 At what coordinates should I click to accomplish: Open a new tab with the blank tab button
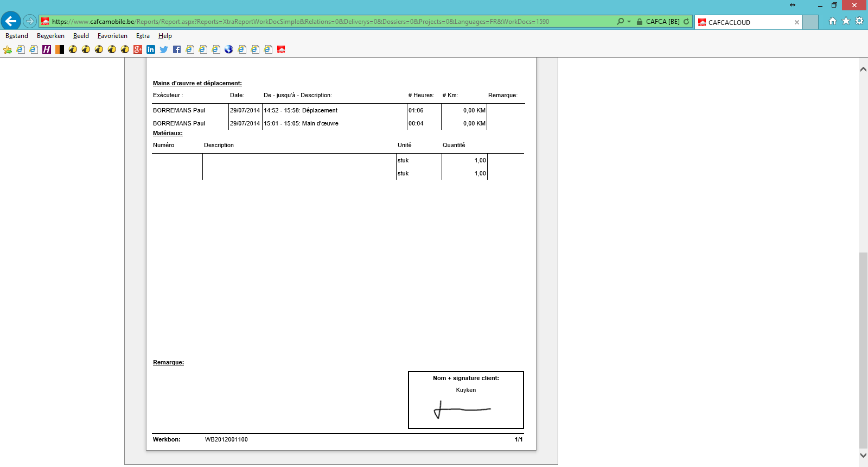point(810,22)
